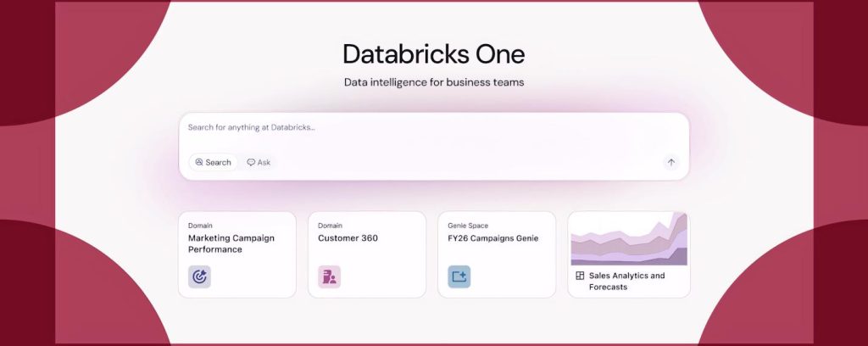The image size is (868, 346).
Task: Click the FY26 Campaigns Genie sparkle icon
Action: pyautogui.click(x=459, y=276)
